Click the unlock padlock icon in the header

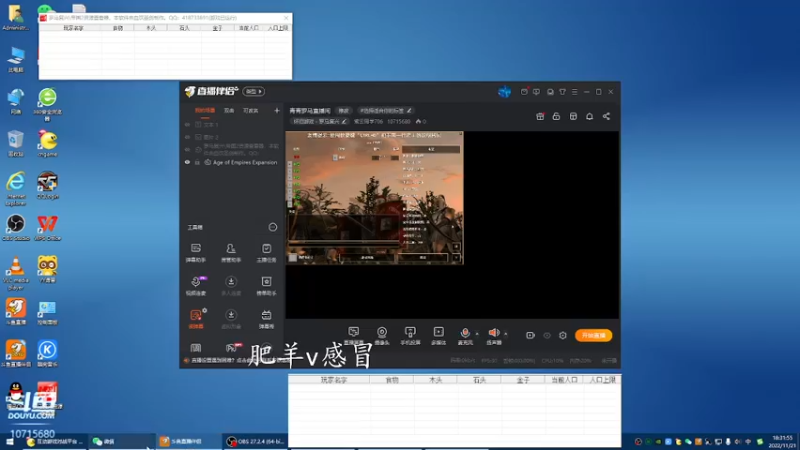click(556, 116)
